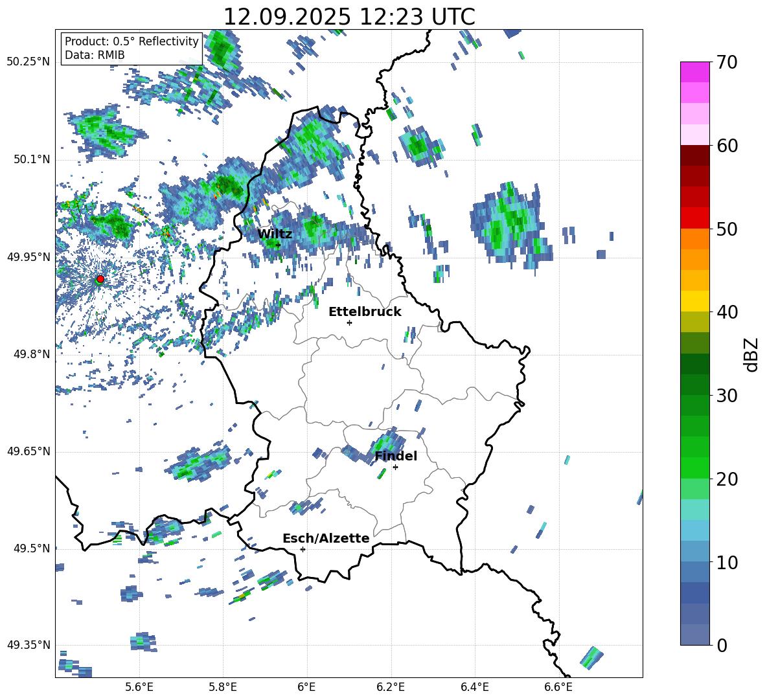Click the Wiltz city label
The width and height of the screenshot is (767, 700).
(x=275, y=234)
